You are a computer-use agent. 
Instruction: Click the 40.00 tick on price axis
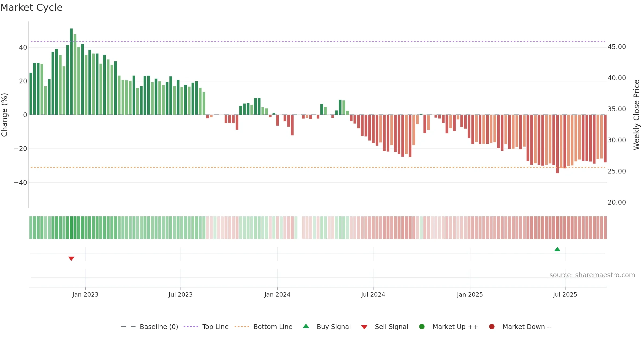pos(617,78)
